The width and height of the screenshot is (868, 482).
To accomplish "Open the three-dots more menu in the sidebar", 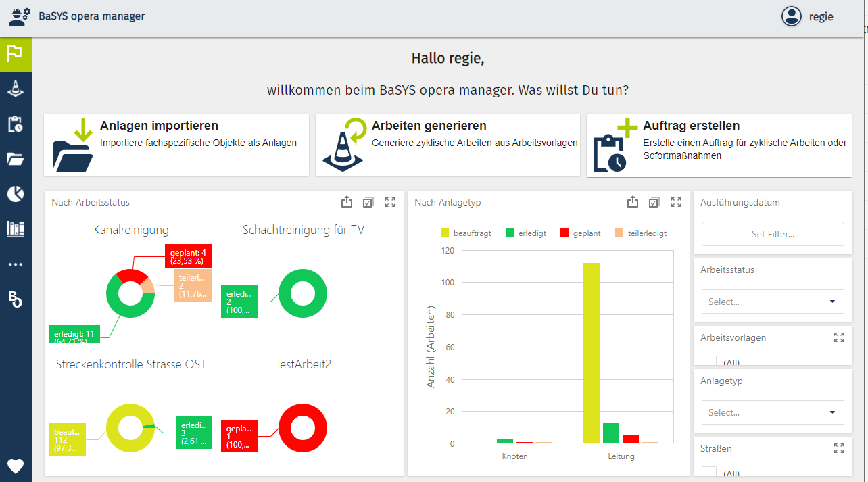I will coord(16,264).
